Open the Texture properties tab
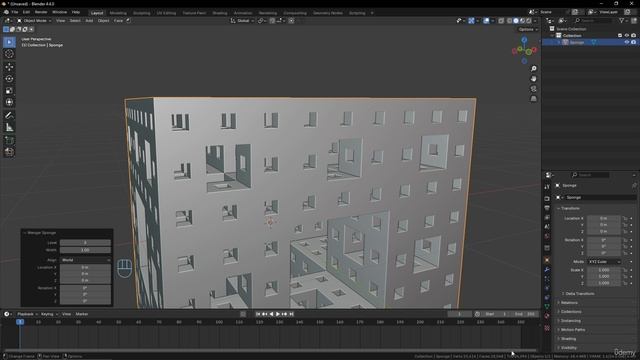The image size is (640, 360). (x=547, y=328)
